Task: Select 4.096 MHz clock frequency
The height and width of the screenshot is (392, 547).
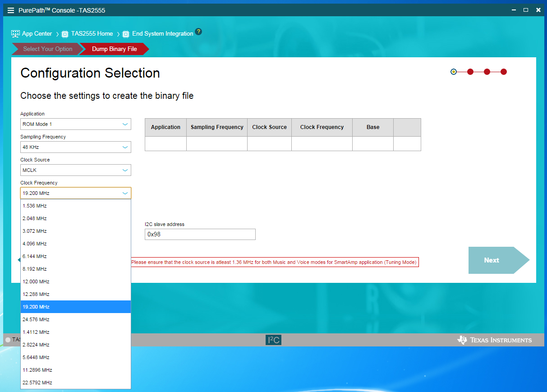Action: (x=76, y=244)
